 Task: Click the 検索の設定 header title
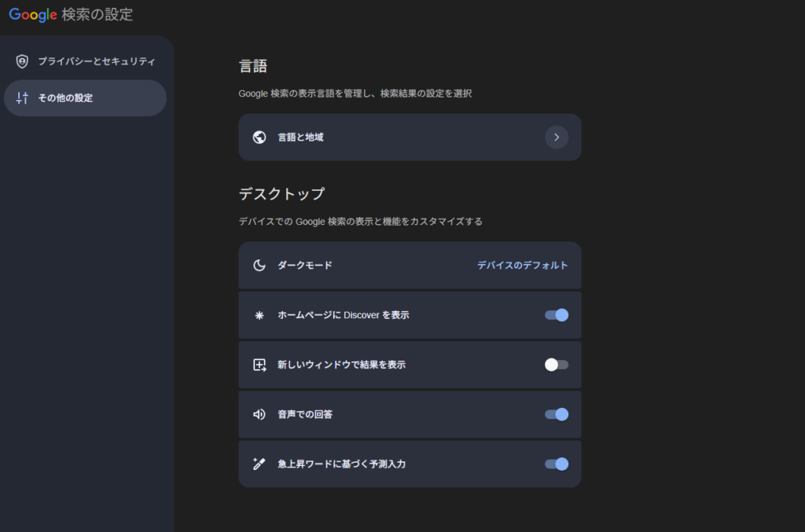coord(97,14)
